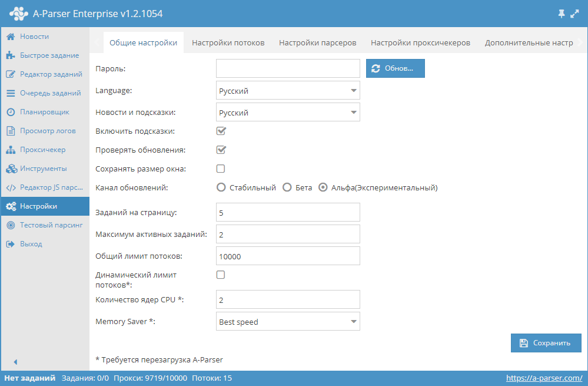Click the target icon beside Тестовый парсинг
The image size is (588, 386).
coord(11,225)
